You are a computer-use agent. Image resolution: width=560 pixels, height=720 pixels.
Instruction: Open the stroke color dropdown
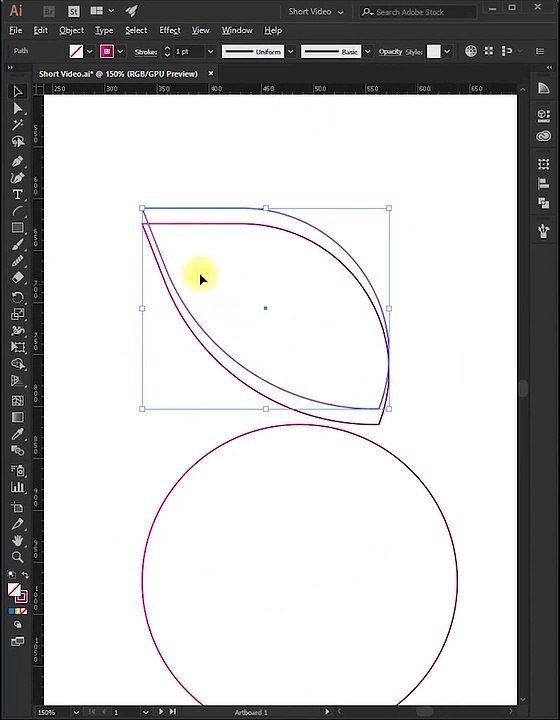120,51
